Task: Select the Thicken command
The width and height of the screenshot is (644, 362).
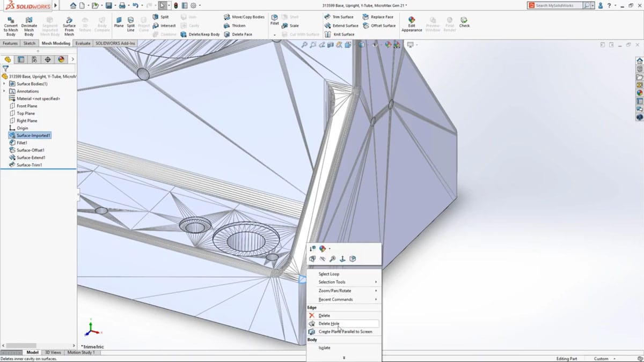Action: [x=235, y=26]
